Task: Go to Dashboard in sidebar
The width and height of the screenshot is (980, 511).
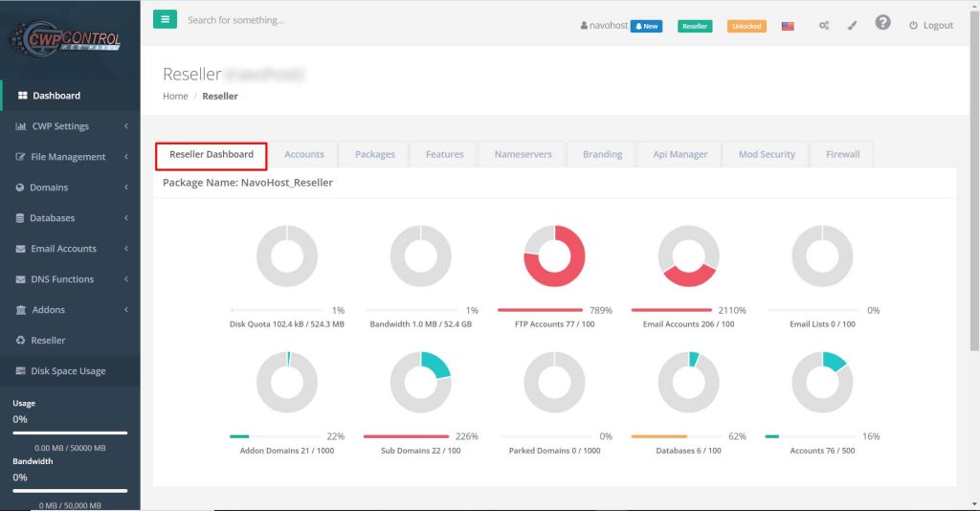Action: pyautogui.click(x=56, y=96)
